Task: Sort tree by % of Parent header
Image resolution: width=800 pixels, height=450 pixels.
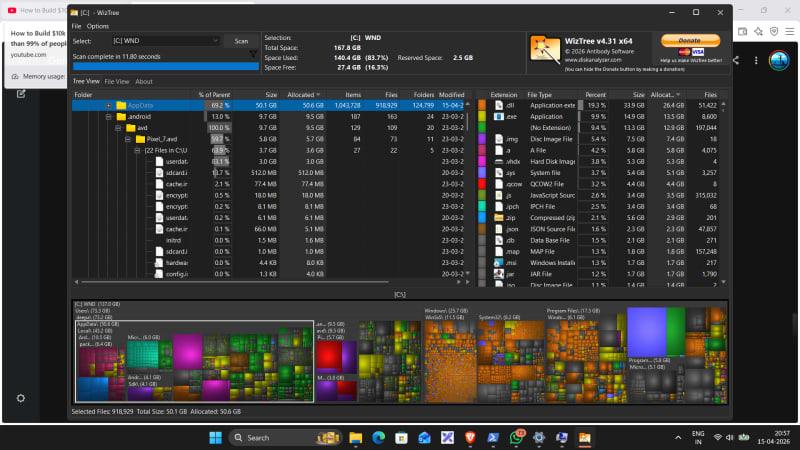Action: click(214, 94)
